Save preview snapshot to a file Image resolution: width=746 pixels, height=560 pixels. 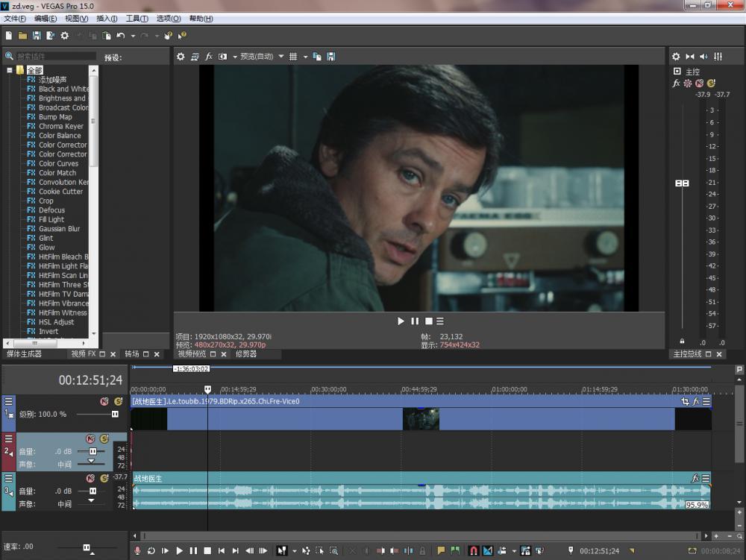point(331,57)
